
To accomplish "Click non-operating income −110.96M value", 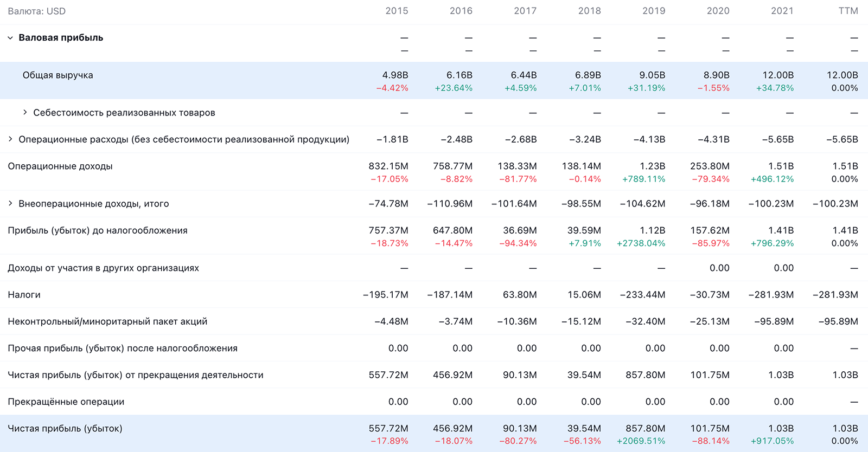I will click(450, 204).
